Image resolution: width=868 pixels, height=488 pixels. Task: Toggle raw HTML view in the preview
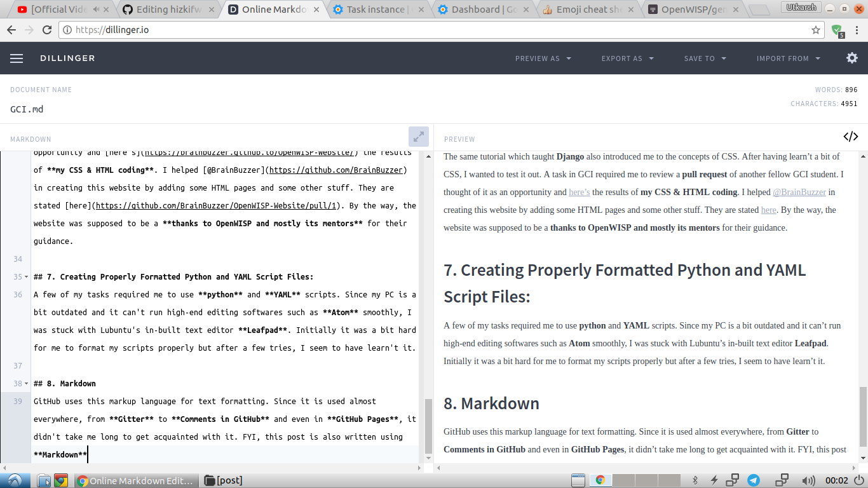851,136
